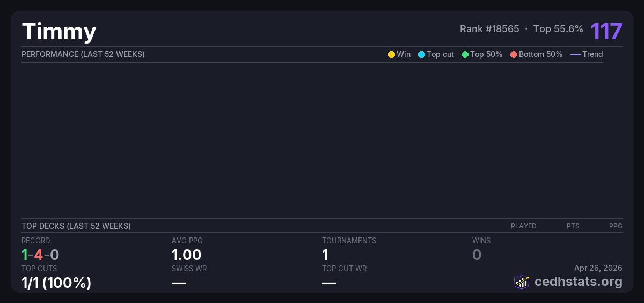Image resolution: width=644 pixels, height=303 pixels.
Task: Select the Top 55.6% percentile text
Action: pyautogui.click(x=558, y=29)
